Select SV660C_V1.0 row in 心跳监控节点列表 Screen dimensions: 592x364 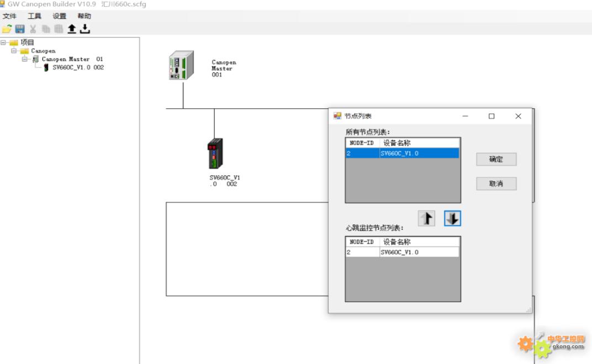click(403, 252)
